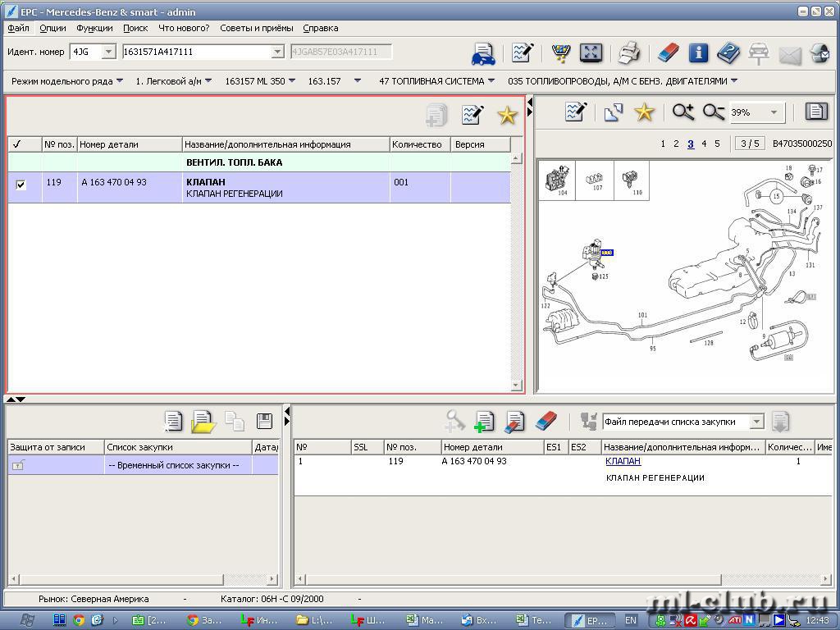The width and height of the screenshot is (840, 630).
Task: Open the shopping cart icon in the toolbar
Action: tap(561, 53)
